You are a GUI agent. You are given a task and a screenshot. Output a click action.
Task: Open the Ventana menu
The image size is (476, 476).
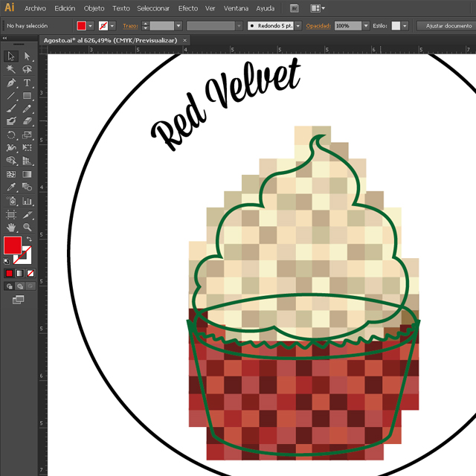click(x=236, y=8)
